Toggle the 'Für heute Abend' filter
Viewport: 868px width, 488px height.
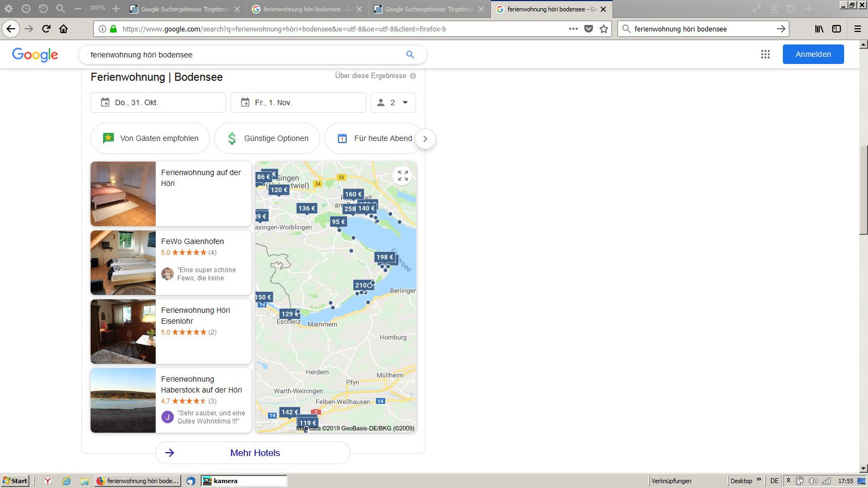374,138
